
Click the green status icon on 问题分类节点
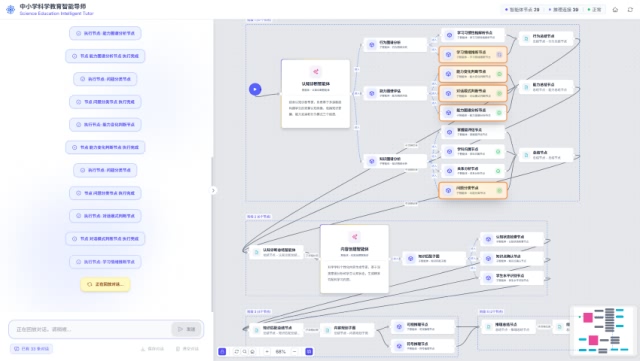(499, 190)
